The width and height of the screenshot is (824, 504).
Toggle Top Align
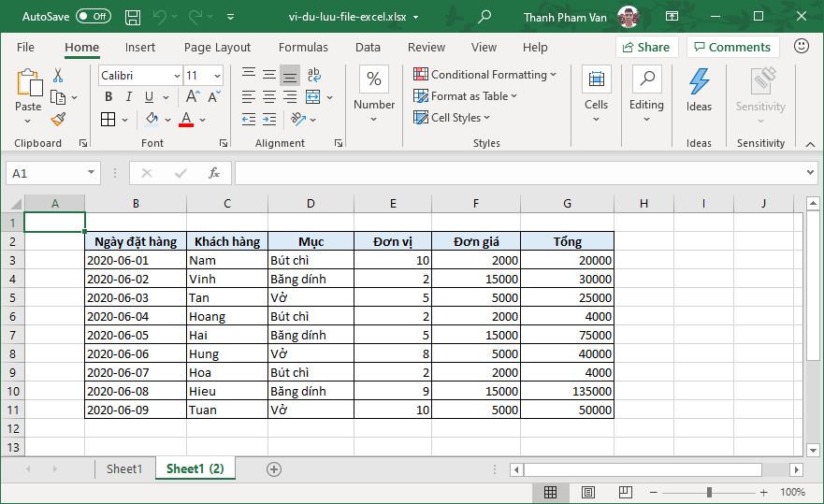click(249, 75)
